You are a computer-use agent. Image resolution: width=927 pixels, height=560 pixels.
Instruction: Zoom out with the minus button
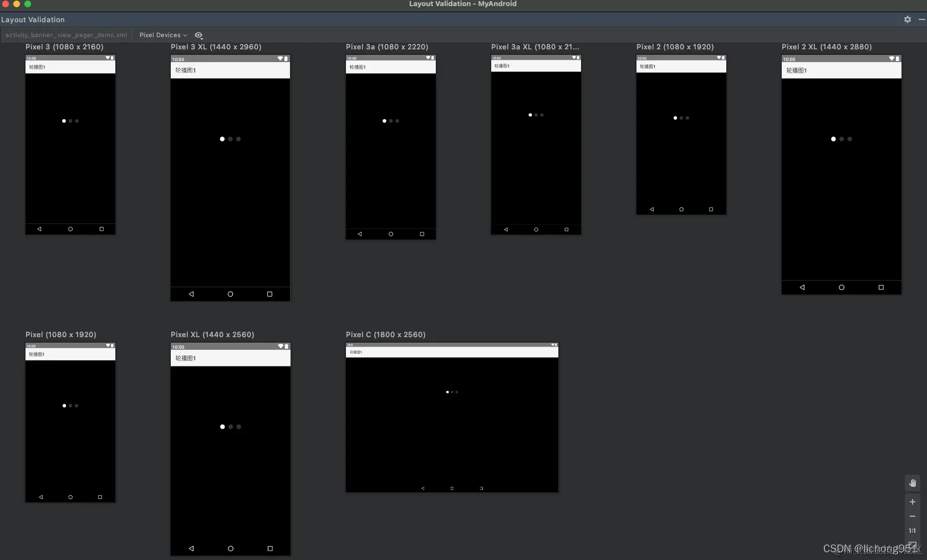[x=913, y=516]
